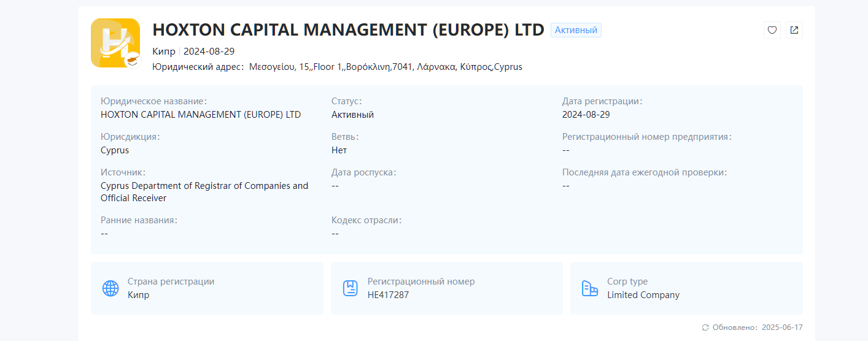Click the document icon for Регистрационный номер
868x341 pixels.
click(x=351, y=288)
